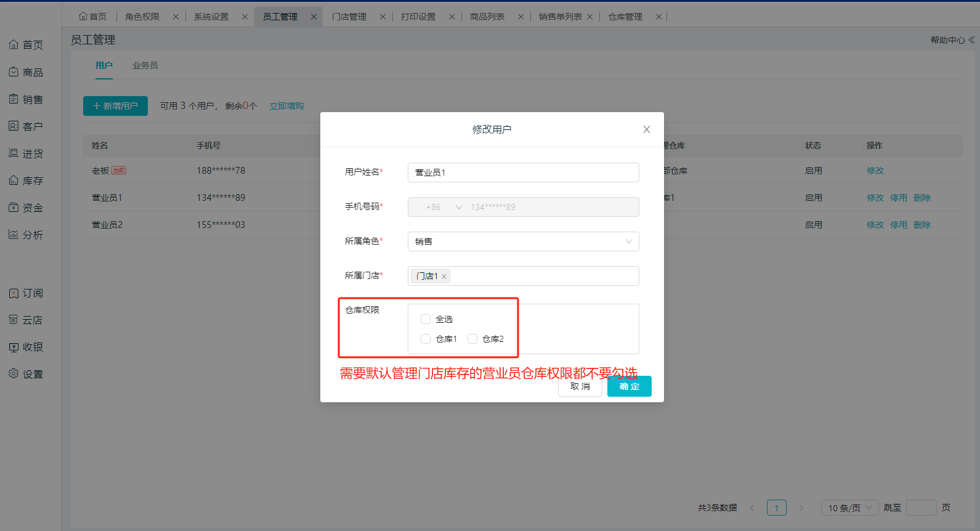Switch to the 仓库管理 tab

[x=625, y=17]
